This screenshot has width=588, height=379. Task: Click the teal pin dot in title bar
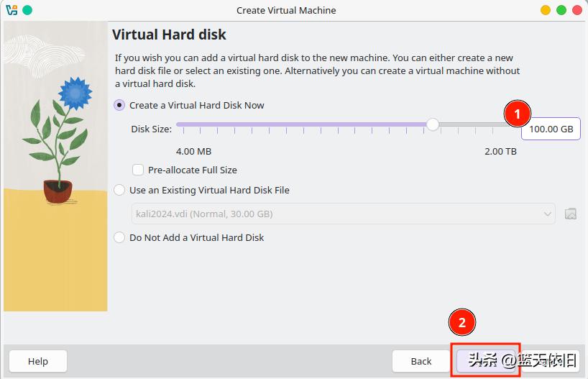click(x=27, y=10)
